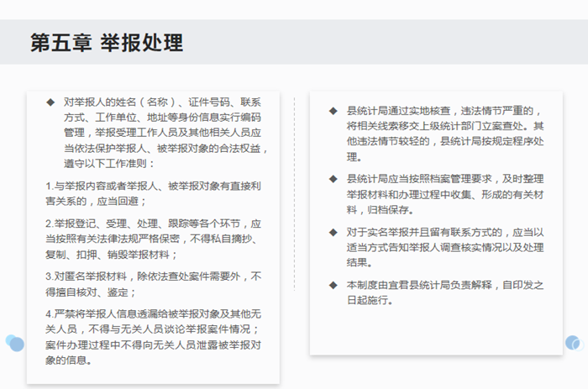
Task: Click the bullet text 县统计局应当按照档案管理要求
Action: pyautogui.click(x=444, y=194)
